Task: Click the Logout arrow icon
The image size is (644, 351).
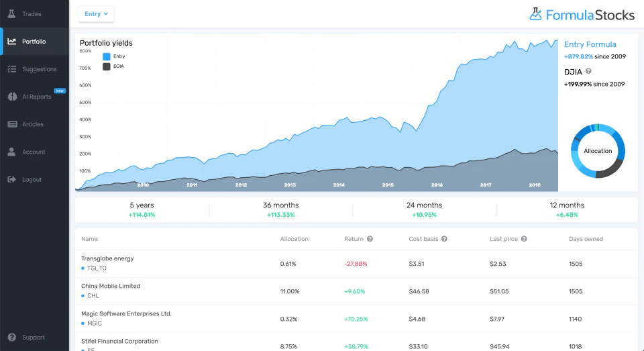Action: pos(11,179)
